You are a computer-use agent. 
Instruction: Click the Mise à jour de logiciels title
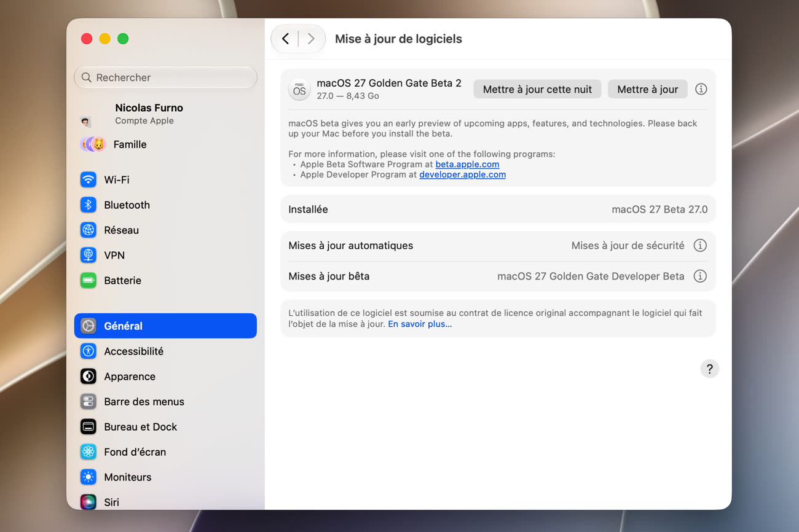pos(398,39)
